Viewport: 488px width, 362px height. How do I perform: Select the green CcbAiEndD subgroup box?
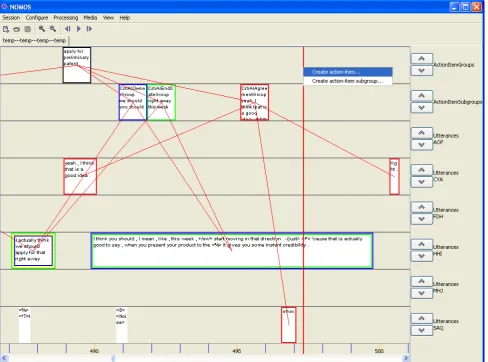click(x=161, y=102)
